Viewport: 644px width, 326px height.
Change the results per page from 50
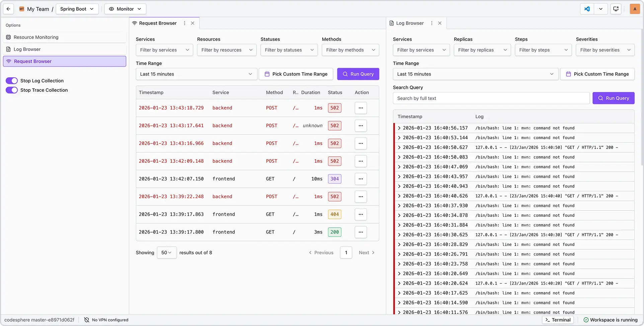coord(166,252)
